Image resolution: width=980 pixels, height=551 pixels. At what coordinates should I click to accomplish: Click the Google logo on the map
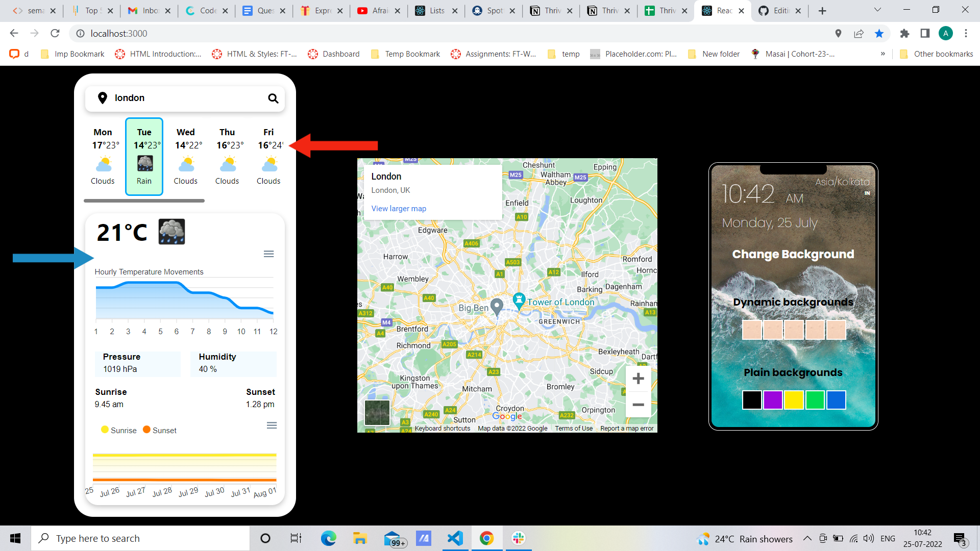[x=507, y=416]
